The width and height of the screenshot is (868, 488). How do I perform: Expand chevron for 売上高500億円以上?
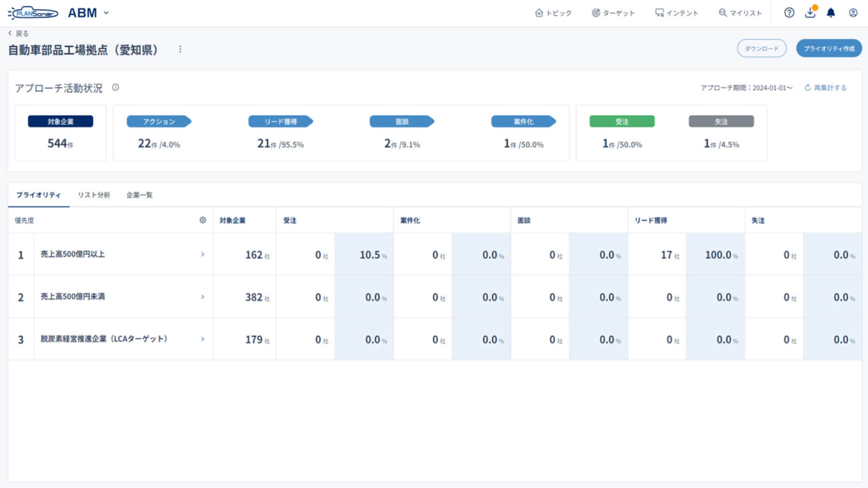click(x=203, y=254)
